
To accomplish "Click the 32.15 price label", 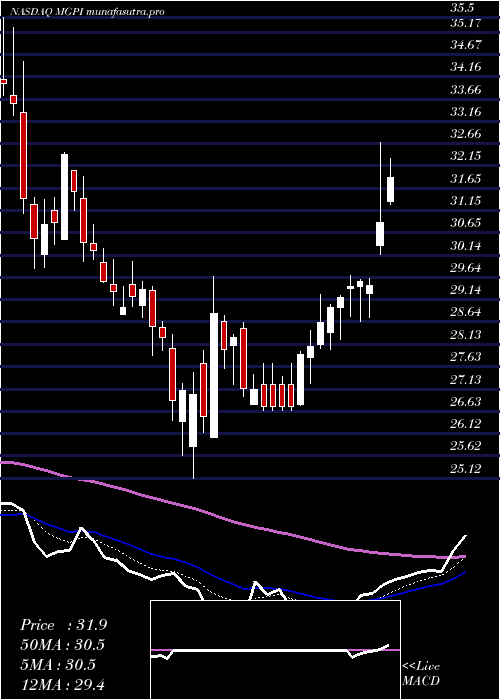I will coord(466,156).
